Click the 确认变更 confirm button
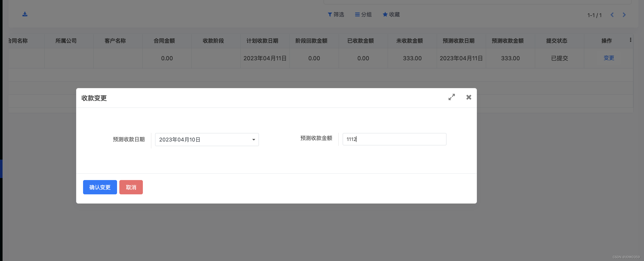Screen dimensions: 644x261 100,187
